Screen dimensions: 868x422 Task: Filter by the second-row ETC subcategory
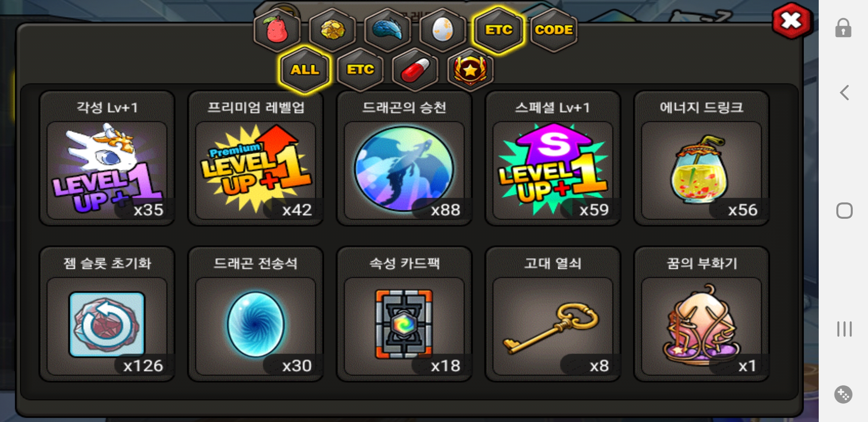coord(360,70)
